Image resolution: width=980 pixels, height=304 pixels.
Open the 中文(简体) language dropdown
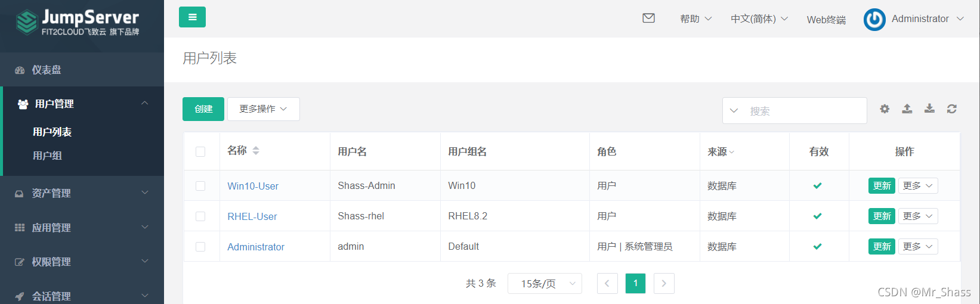759,19
